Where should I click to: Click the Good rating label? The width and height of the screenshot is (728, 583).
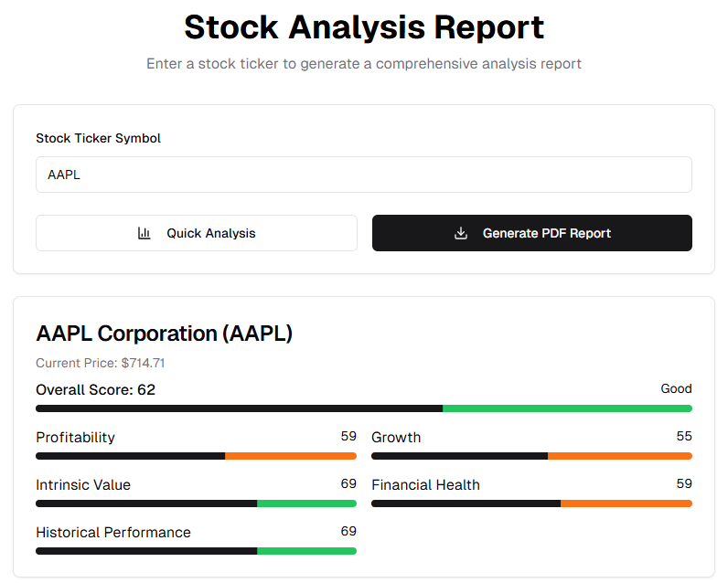tap(676, 388)
